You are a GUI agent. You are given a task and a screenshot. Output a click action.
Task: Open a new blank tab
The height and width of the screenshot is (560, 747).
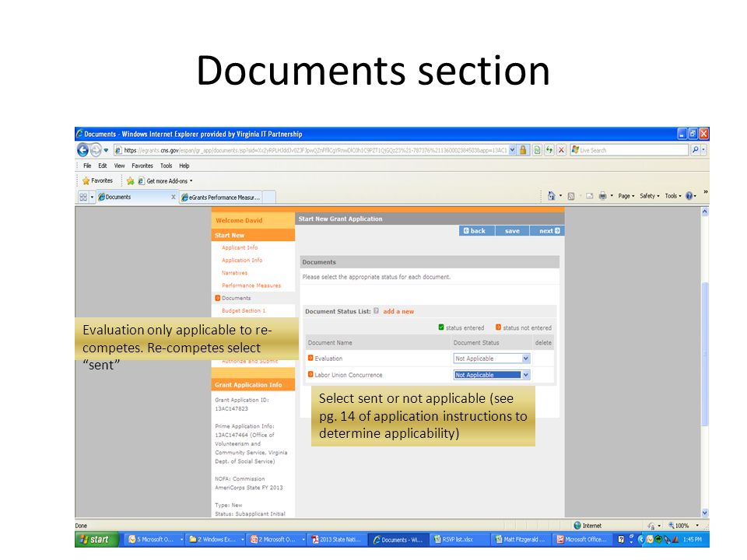tap(269, 197)
